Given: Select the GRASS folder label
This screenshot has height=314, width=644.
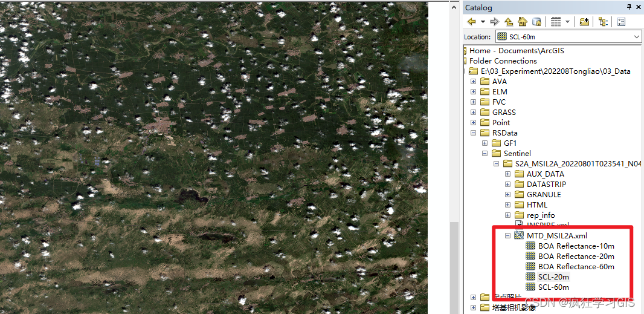Looking at the screenshot, I should coord(504,113).
